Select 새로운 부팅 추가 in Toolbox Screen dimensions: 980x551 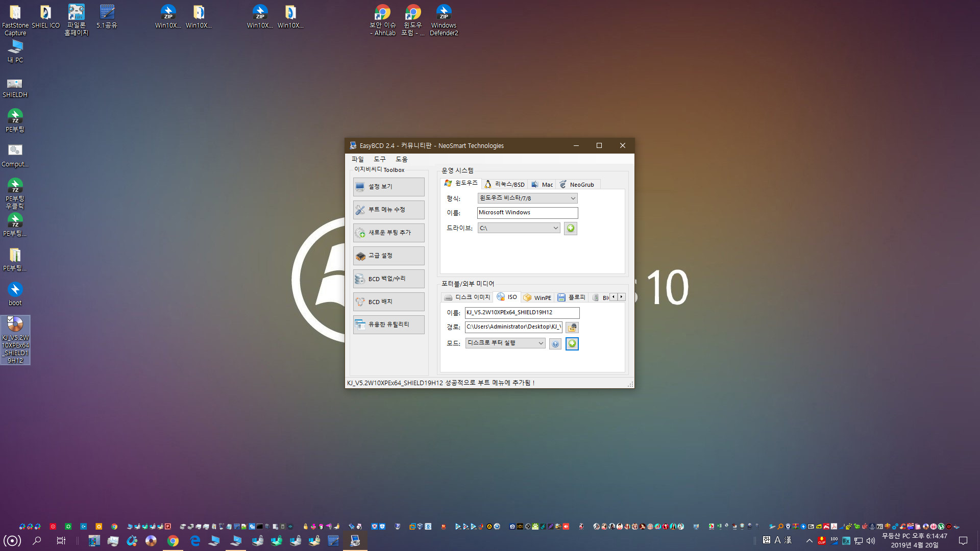[x=388, y=233]
